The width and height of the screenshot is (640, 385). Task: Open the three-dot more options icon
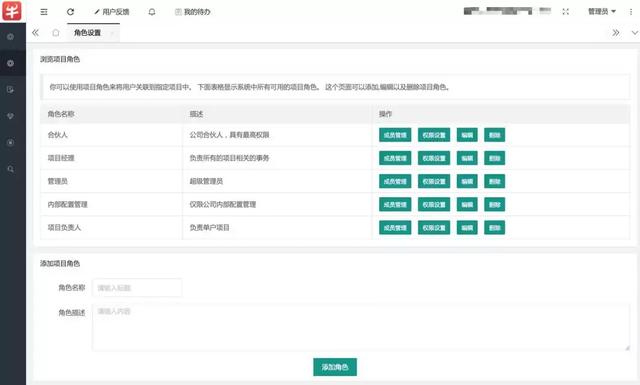[x=631, y=12]
